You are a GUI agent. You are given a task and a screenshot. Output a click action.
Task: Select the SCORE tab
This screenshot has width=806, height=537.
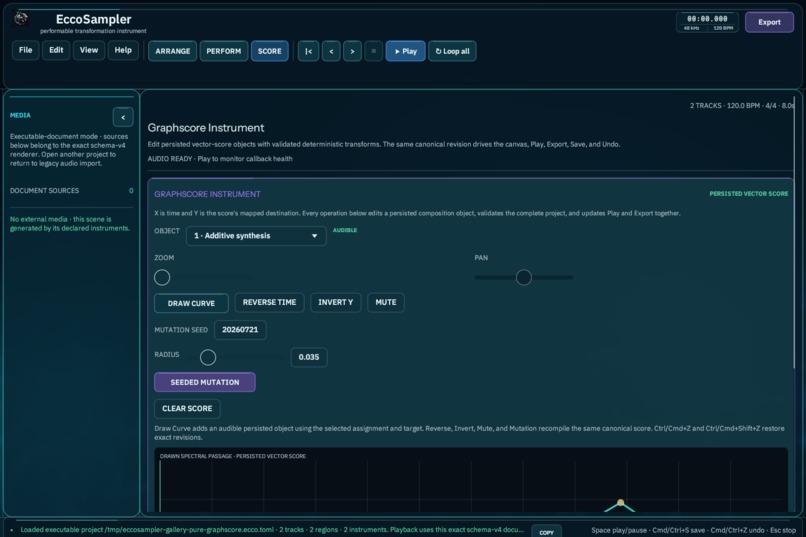270,51
